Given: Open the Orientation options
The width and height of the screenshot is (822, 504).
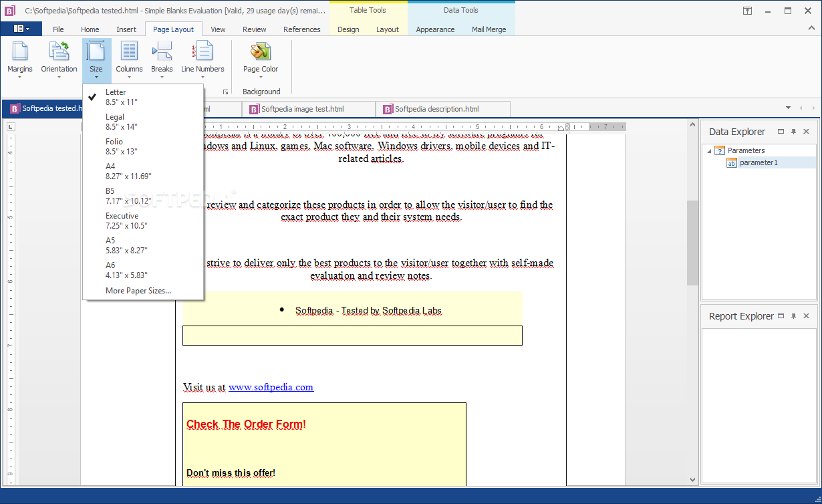Looking at the screenshot, I should tap(59, 60).
